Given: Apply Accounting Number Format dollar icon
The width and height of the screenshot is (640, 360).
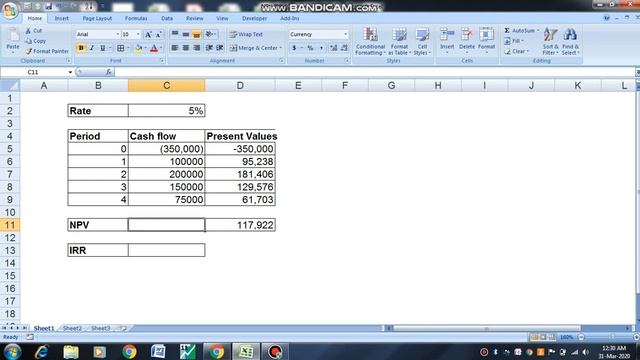Looking at the screenshot, I should pyautogui.click(x=294, y=48).
